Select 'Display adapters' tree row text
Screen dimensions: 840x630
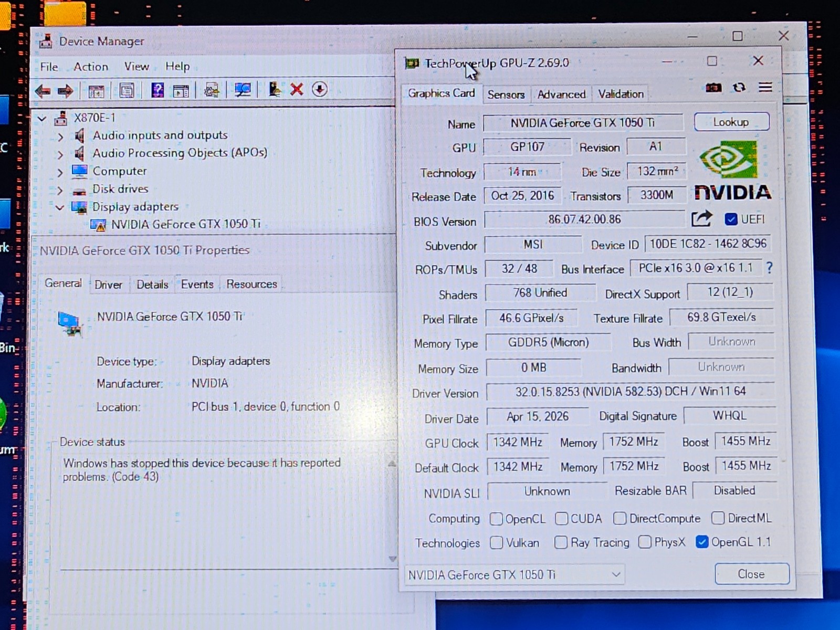(135, 207)
